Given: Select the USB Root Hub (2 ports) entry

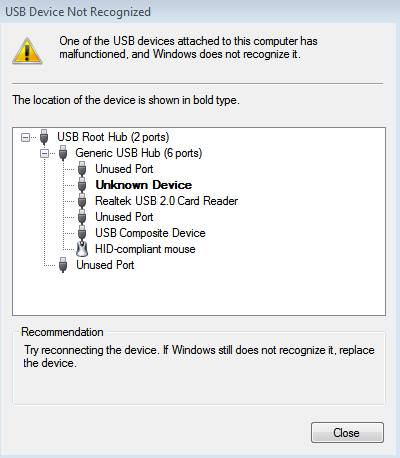Looking at the screenshot, I should pos(113,137).
